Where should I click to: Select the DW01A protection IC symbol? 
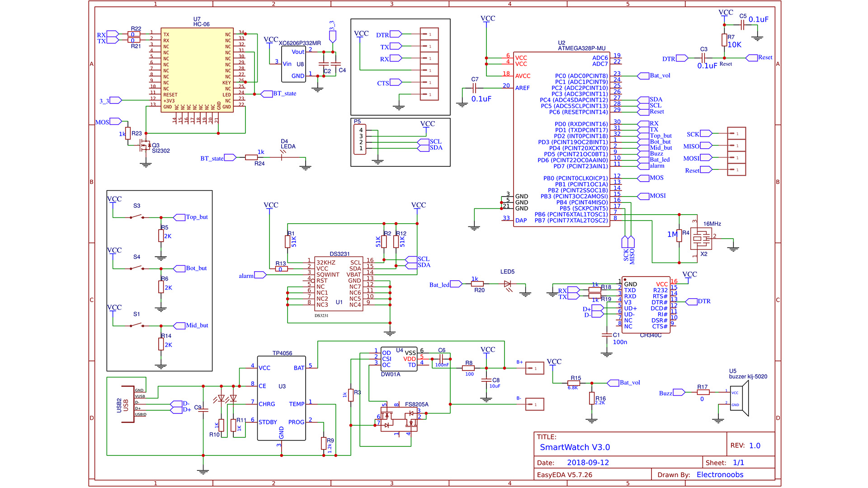click(399, 359)
